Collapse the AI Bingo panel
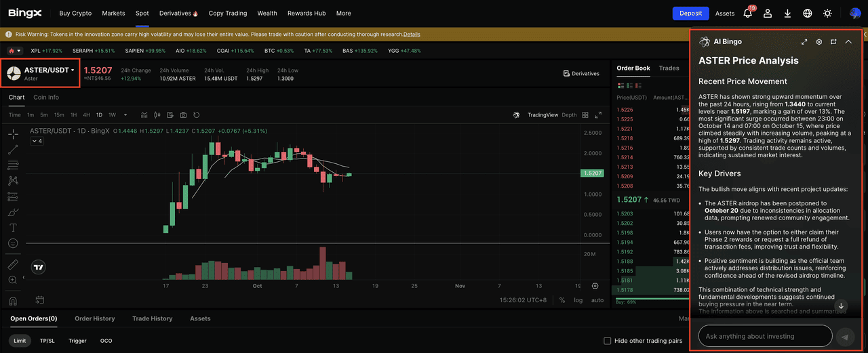The height and width of the screenshot is (353, 868). [x=848, y=42]
